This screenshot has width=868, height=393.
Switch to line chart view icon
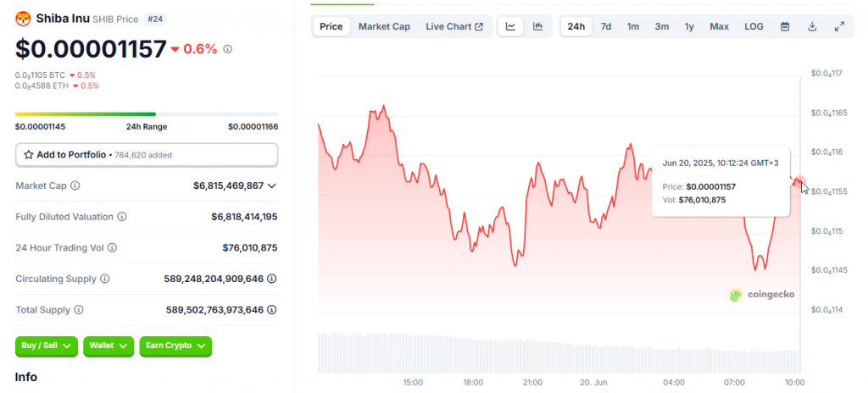511,26
